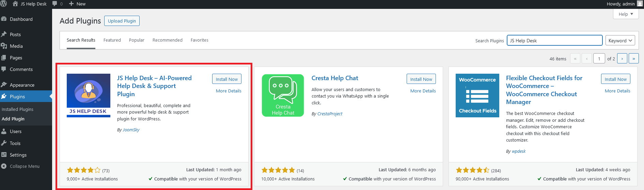Viewport: 644px width, 190px height.
Task: Open More Details for Cresta Help Chat
Action: 423,91
